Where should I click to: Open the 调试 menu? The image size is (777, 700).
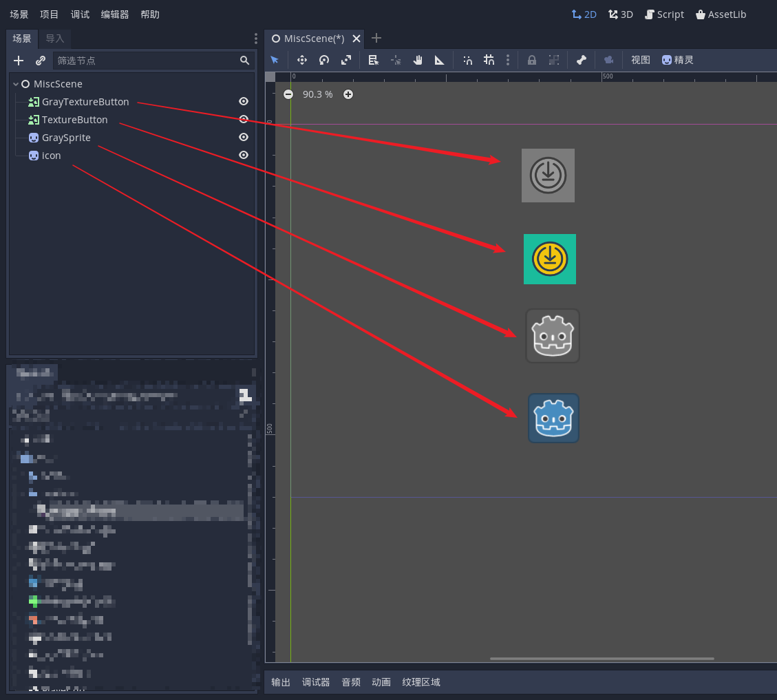[80, 14]
